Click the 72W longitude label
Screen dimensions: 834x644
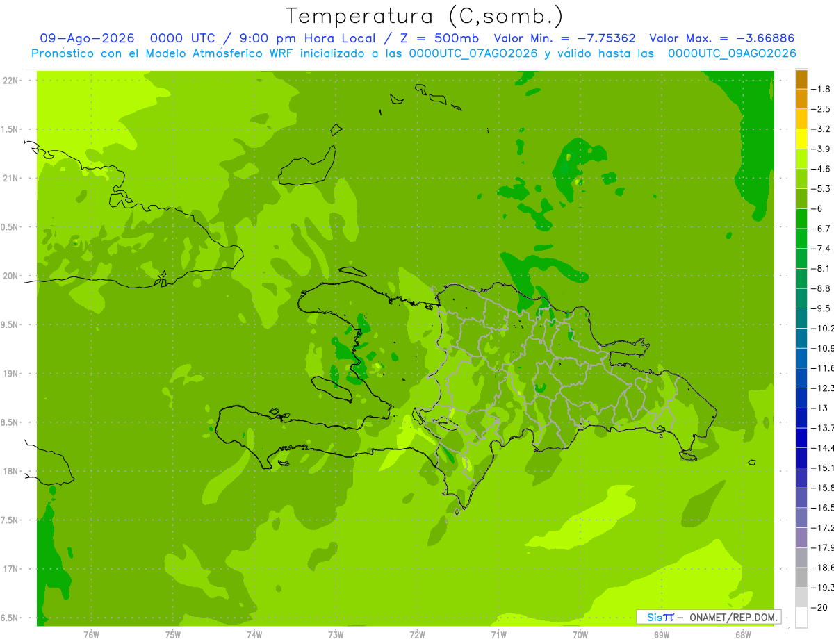click(x=417, y=635)
